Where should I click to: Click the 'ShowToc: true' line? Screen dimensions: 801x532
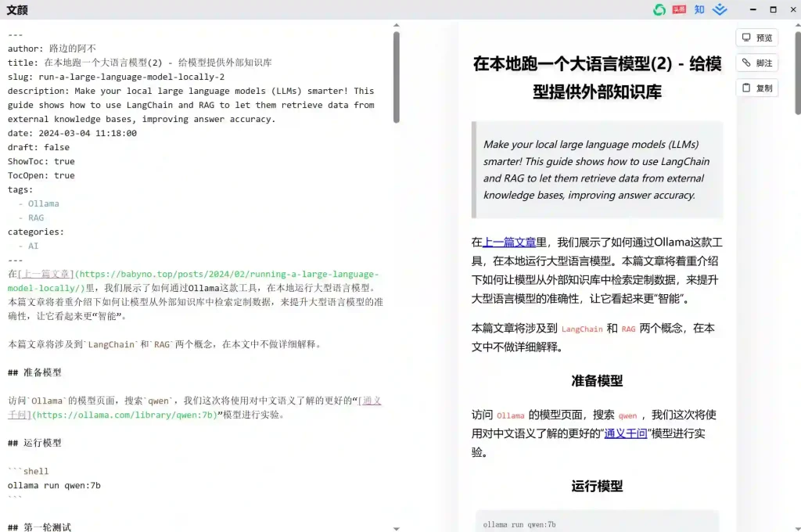tap(41, 161)
